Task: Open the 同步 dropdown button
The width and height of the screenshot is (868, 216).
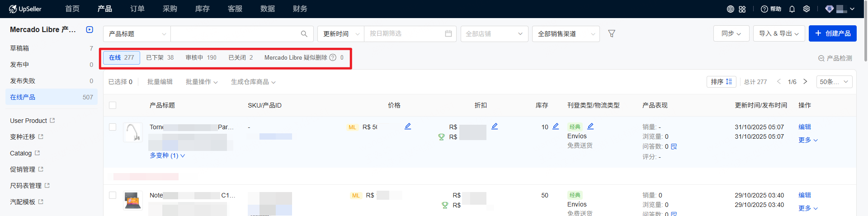Action: coord(731,33)
